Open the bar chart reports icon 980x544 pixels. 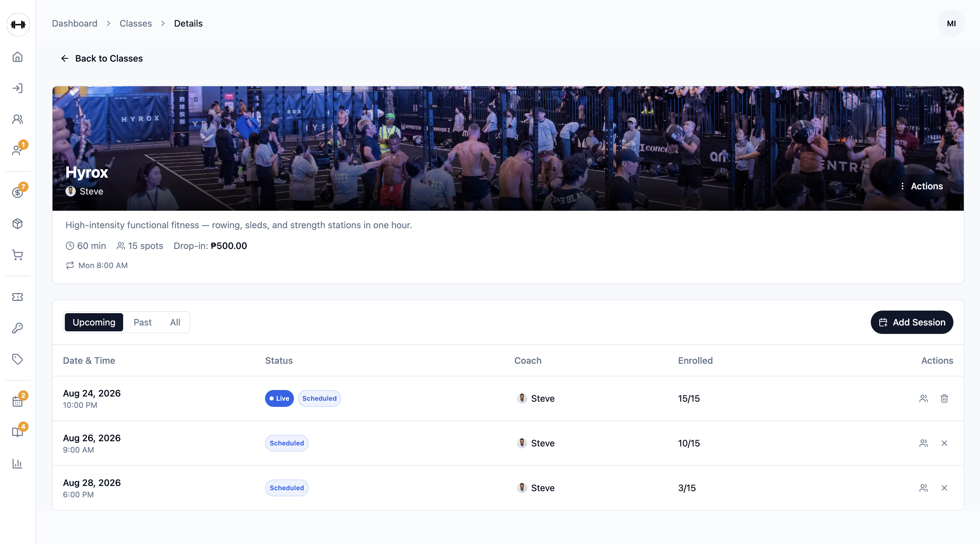click(x=17, y=463)
